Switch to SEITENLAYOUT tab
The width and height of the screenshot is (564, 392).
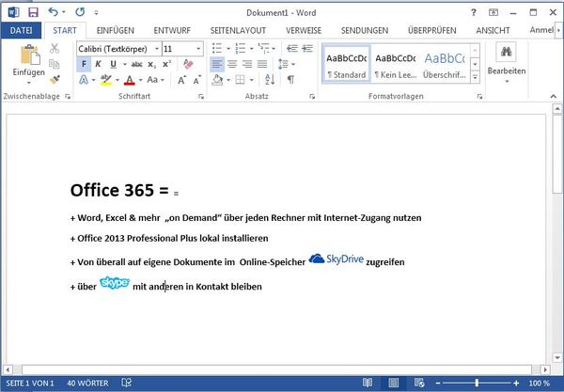point(238,31)
